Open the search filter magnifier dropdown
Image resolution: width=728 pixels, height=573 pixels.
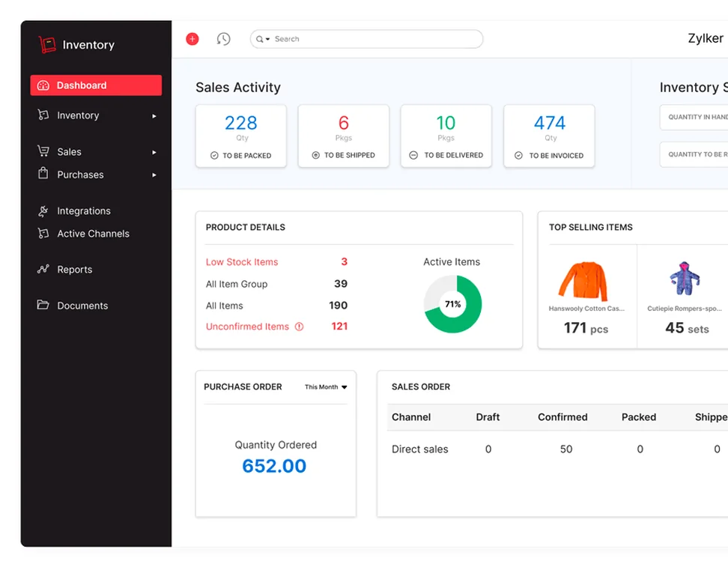click(263, 39)
